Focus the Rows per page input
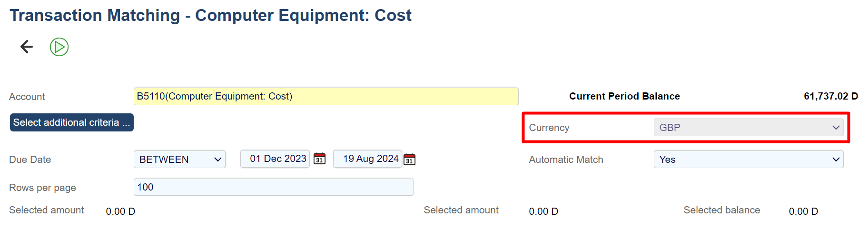868x231 pixels. pyautogui.click(x=273, y=187)
